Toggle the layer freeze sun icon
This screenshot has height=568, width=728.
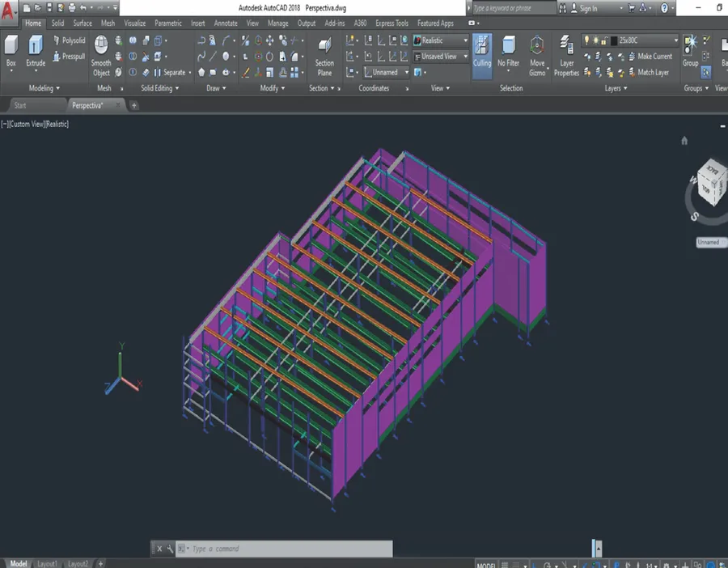pyautogui.click(x=595, y=40)
